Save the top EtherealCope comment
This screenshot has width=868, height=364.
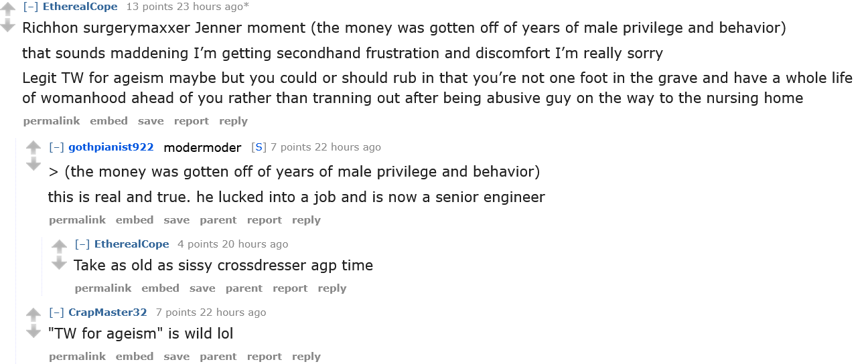click(151, 121)
